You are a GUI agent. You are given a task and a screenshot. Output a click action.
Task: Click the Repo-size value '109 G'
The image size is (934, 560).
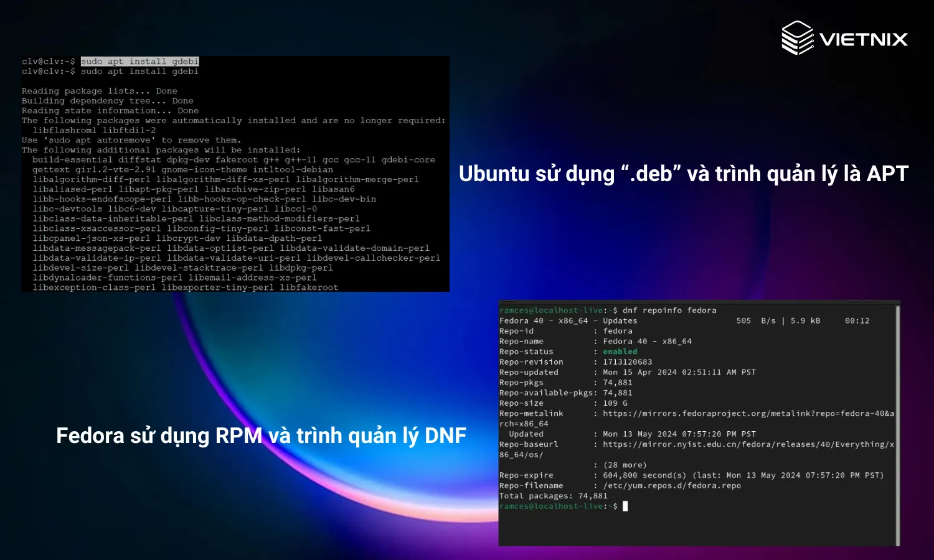click(x=615, y=403)
